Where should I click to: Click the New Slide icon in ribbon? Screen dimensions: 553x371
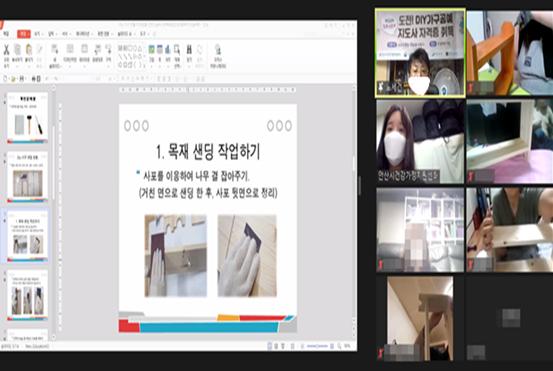click(55, 49)
